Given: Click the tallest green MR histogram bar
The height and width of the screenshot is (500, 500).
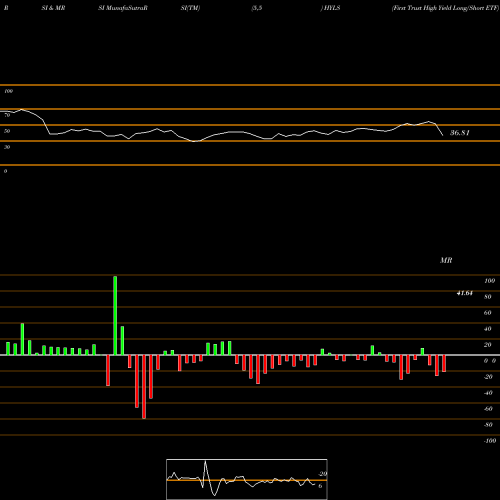Looking at the screenshot, I should tap(115, 316).
